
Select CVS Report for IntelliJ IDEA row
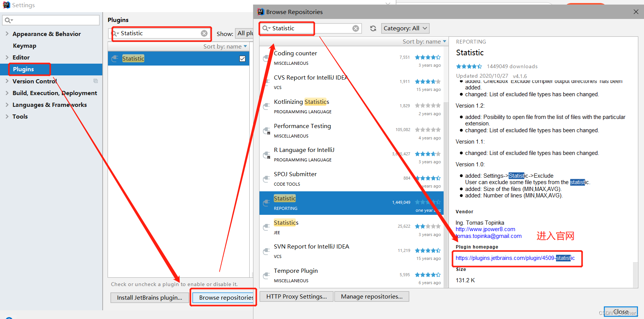[x=352, y=82]
